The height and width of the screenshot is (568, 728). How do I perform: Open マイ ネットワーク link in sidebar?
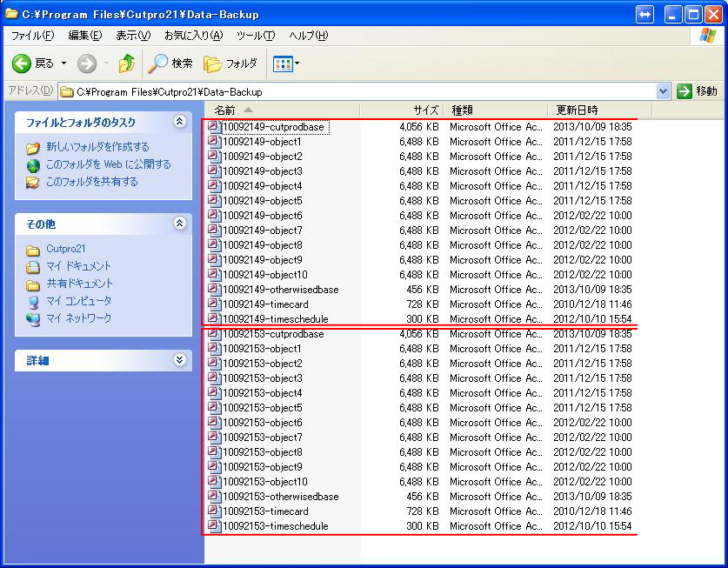coord(78,318)
